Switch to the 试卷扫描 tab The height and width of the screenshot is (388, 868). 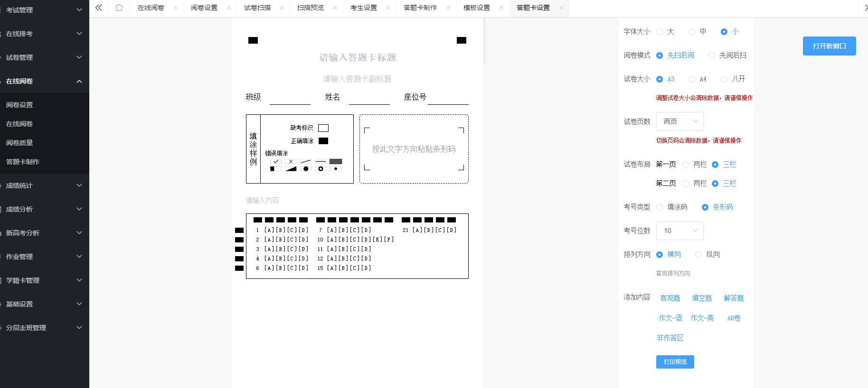point(257,8)
